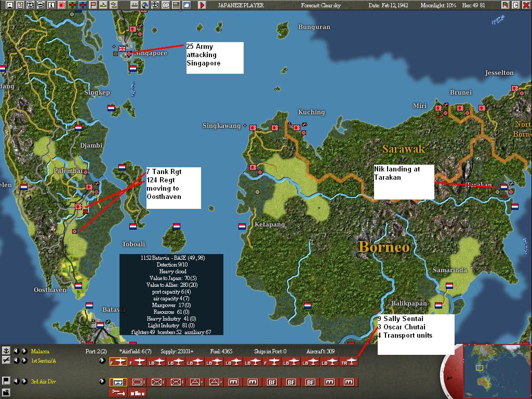The height and width of the screenshot is (399, 532).
Task: Toggle the cloud weather overlay icon
Action: click(187, 5)
